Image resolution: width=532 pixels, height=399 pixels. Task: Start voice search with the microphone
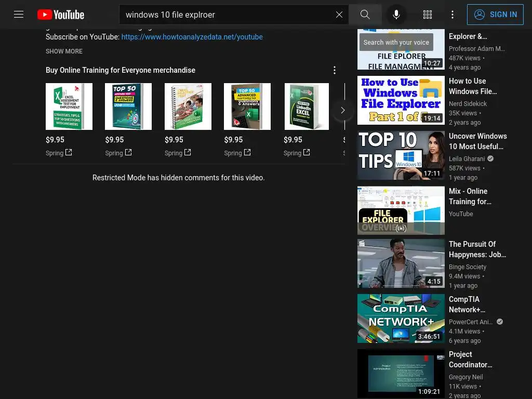pos(396,15)
